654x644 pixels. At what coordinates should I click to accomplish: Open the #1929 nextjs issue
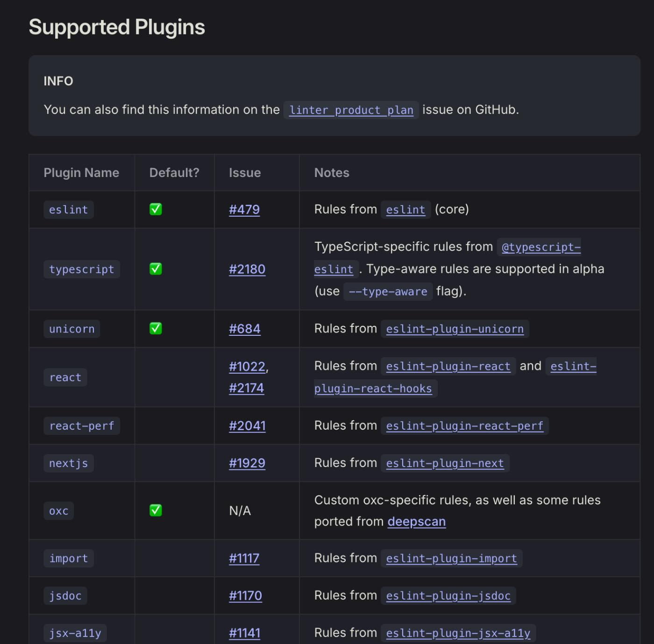click(x=247, y=463)
